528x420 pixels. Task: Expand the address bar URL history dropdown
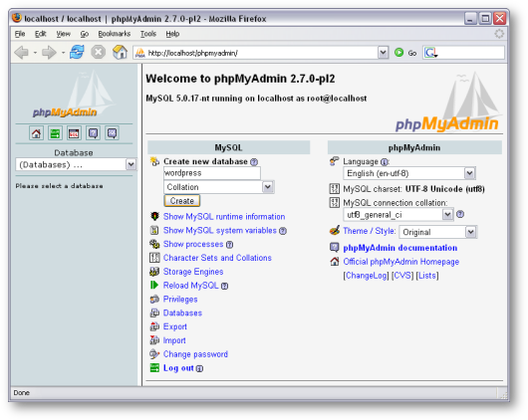[383, 53]
